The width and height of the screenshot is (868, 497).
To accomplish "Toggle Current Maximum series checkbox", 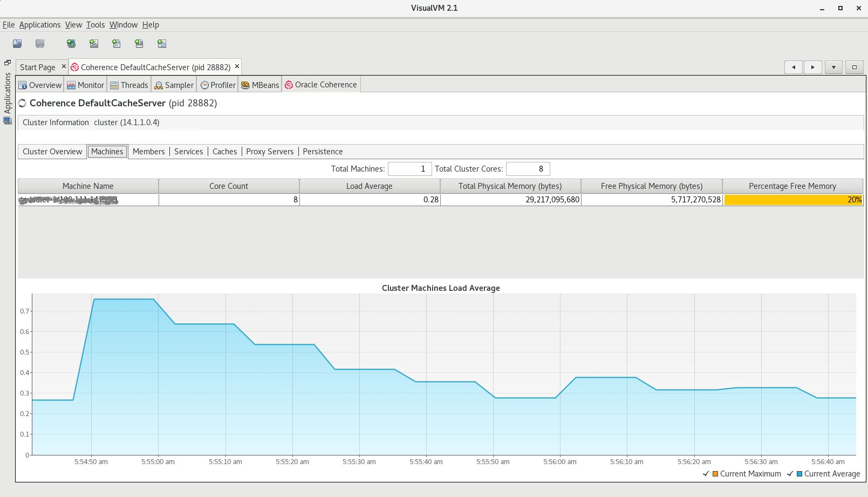I will point(706,474).
